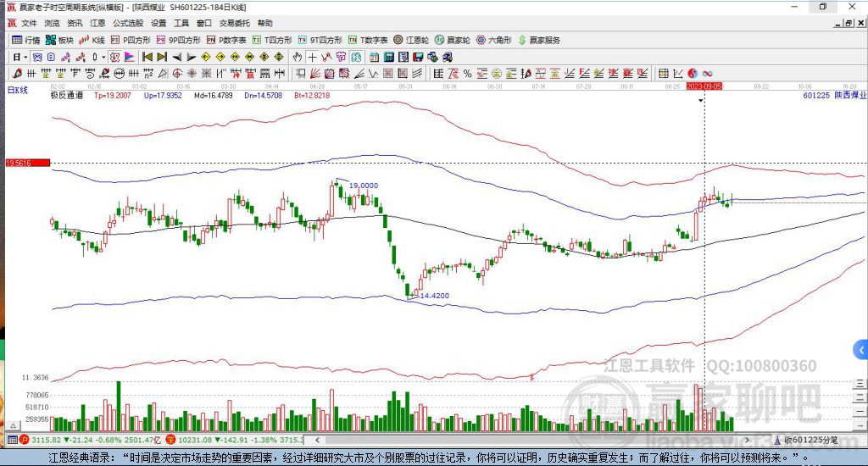
Task: Switch to the K线 chart view
Action: point(92,40)
